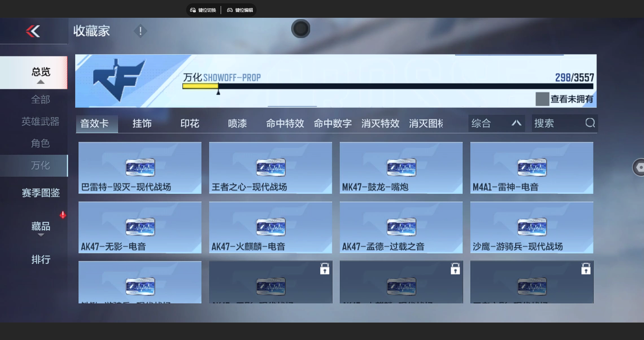Click the red alert badge on 藏品
The width and height of the screenshot is (644, 340).
click(x=63, y=215)
